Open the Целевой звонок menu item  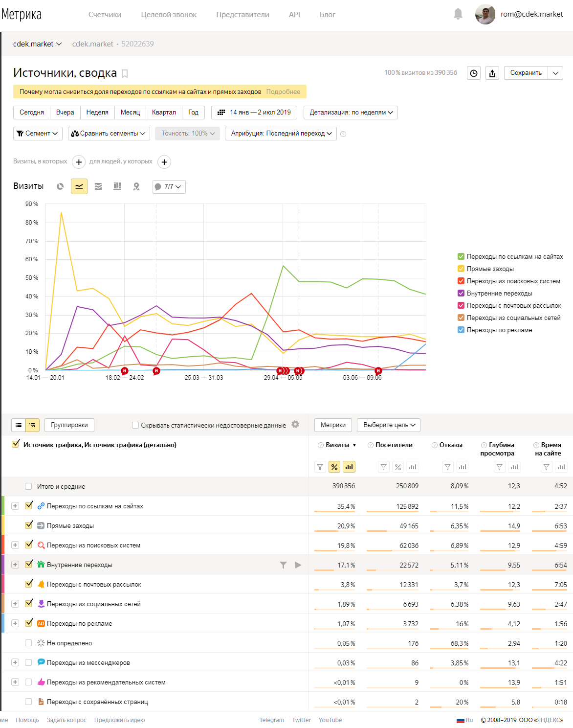[x=169, y=15]
